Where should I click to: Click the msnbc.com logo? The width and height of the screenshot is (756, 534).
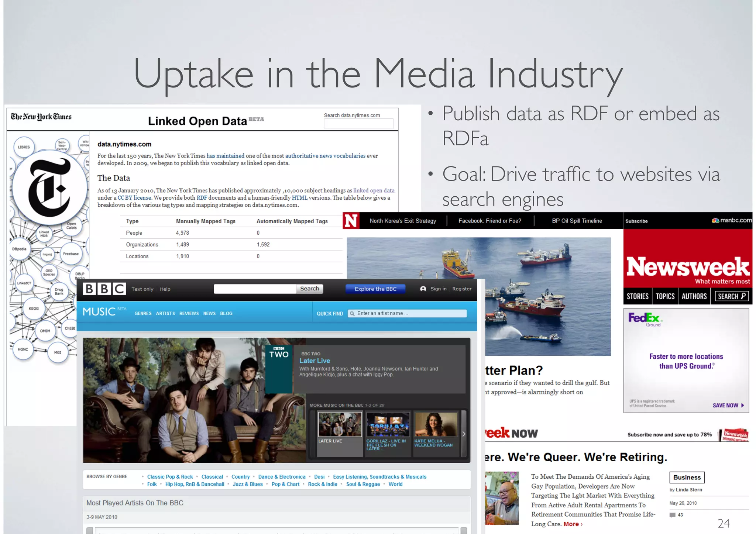point(732,220)
